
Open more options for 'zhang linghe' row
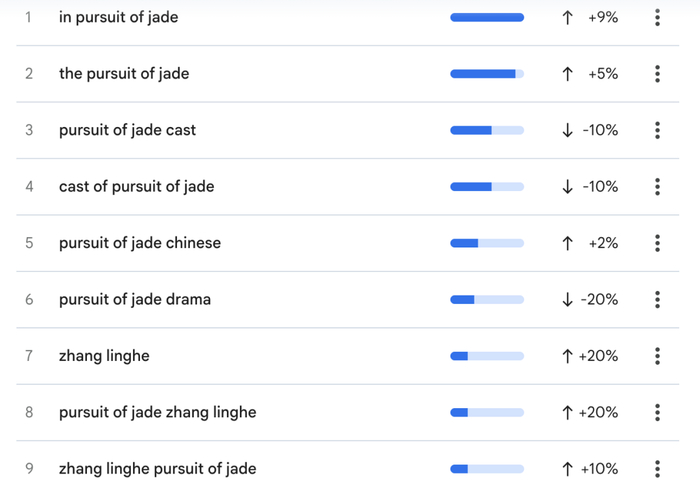[x=657, y=356]
